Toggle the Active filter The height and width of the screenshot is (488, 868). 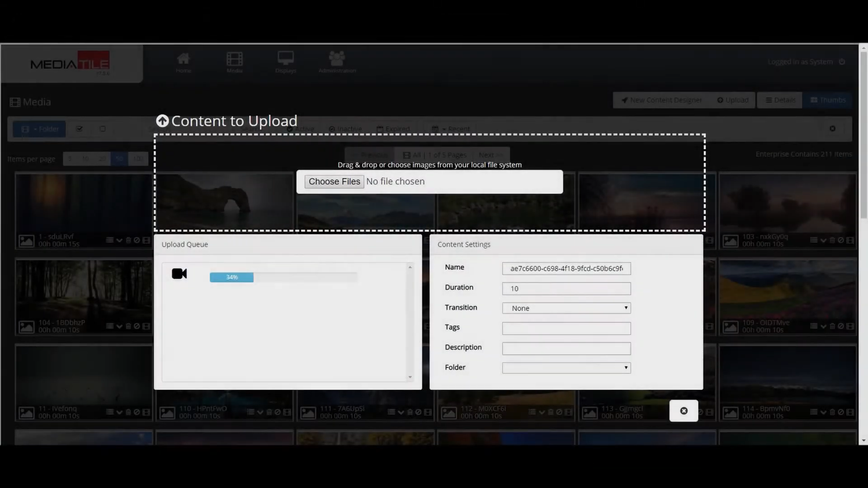300,129
